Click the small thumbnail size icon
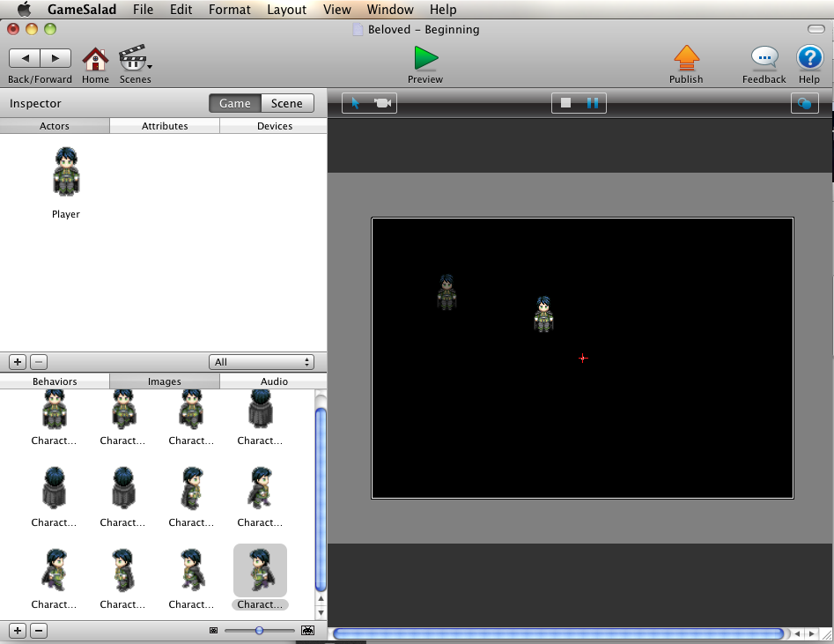834x644 pixels. click(213, 631)
